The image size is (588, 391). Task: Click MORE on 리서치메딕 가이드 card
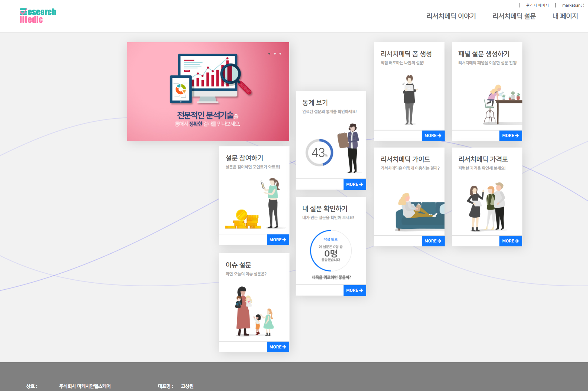click(x=433, y=241)
